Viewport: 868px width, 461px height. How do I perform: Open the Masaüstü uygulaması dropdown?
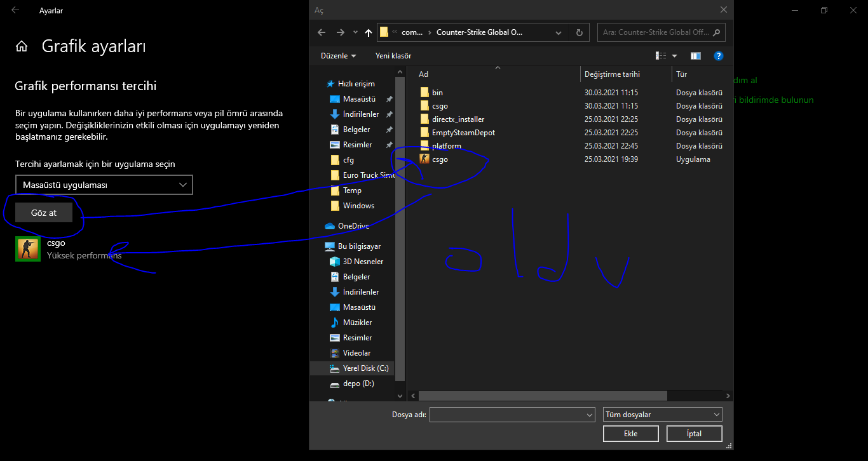(x=104, y=185)
